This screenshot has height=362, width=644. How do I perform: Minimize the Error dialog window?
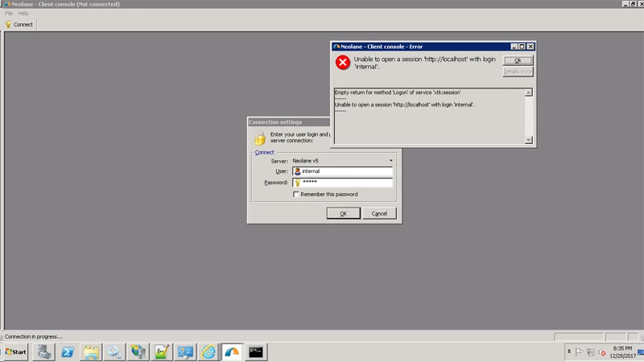pos(514,47)
